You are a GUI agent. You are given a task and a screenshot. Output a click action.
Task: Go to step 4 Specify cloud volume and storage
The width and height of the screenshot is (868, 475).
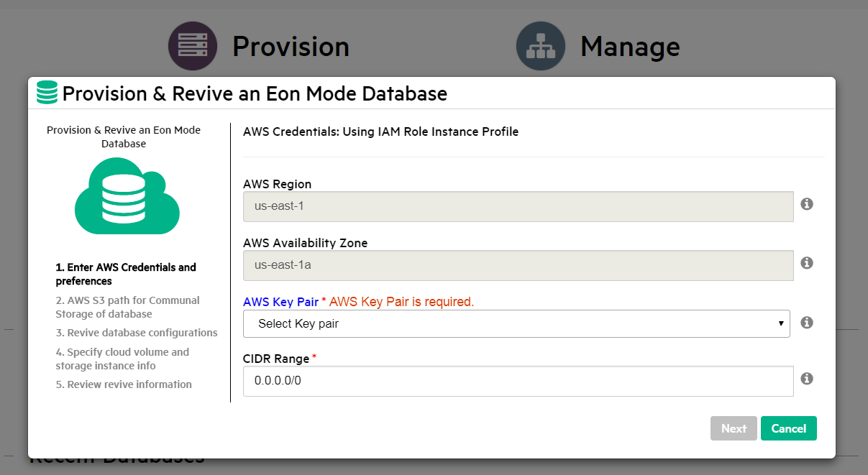pyautogui.click(x=122, y=359)
